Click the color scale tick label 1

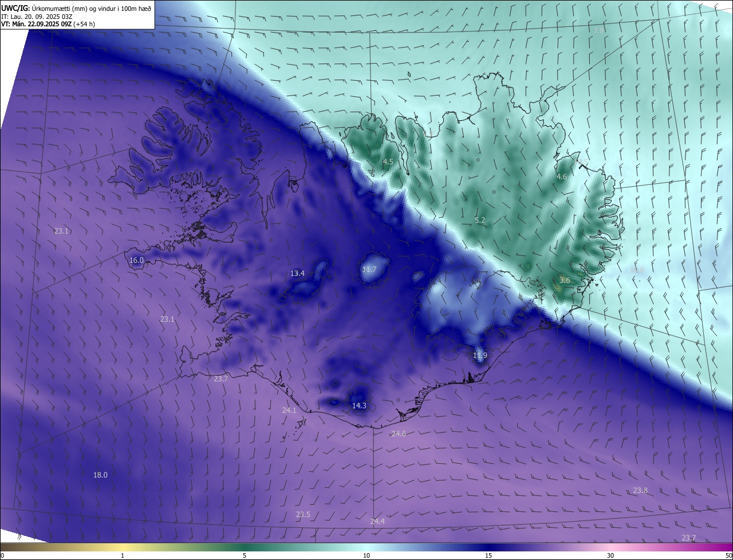pyautogui.click(x=123, y=555)
